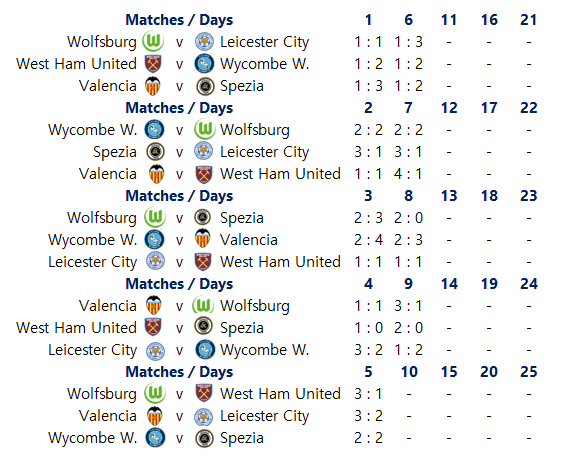Select the day 11 column header
The width and height of the screenshot is (584, 473).
[449, 20]
